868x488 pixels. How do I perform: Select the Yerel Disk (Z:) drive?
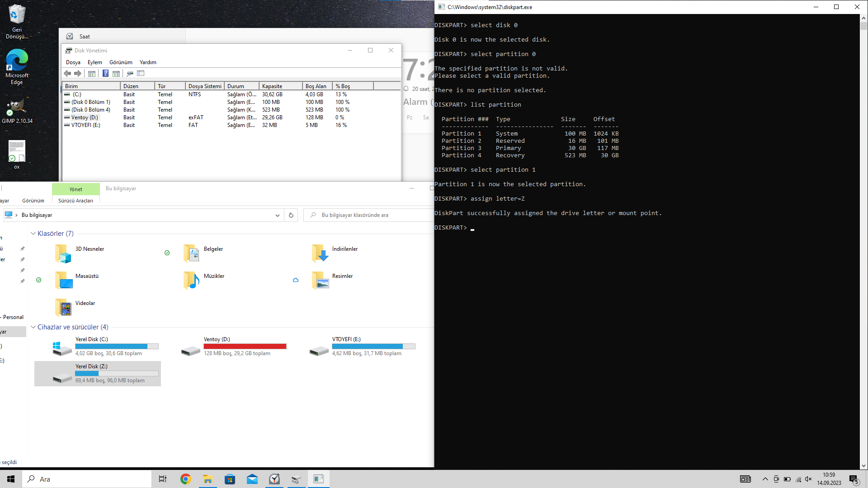pos(98,373)
